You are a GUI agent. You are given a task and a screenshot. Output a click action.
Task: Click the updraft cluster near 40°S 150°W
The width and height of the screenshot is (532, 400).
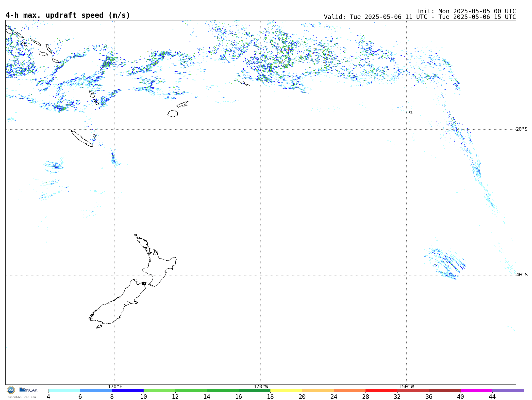[x=446, y=264]
